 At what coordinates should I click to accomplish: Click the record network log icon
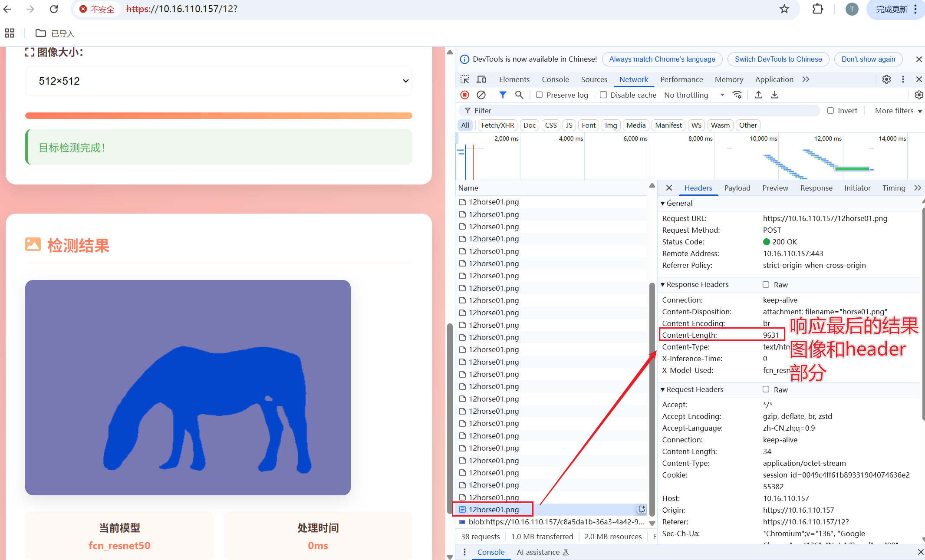tap(464, 95)
